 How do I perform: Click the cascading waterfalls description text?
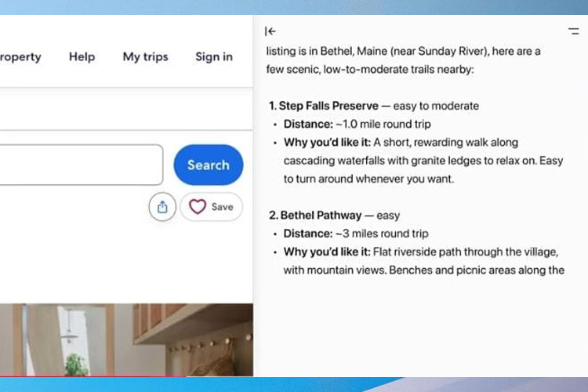click(x=422, y=161)
